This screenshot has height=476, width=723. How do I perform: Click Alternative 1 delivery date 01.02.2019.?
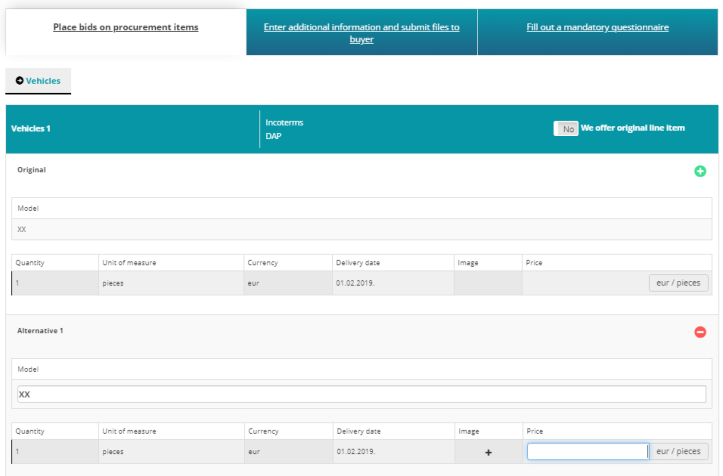(x=356, y=452)
